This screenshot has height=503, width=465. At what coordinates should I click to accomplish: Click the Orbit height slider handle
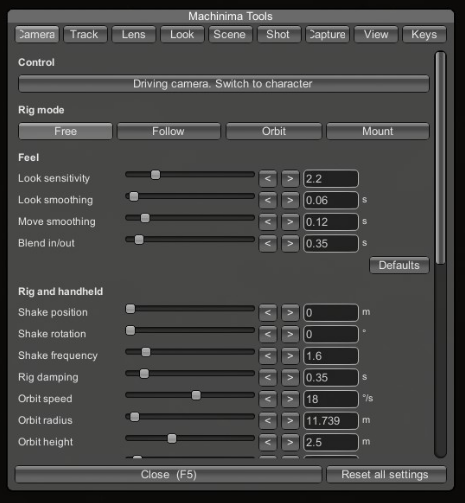tap(172, 439)
